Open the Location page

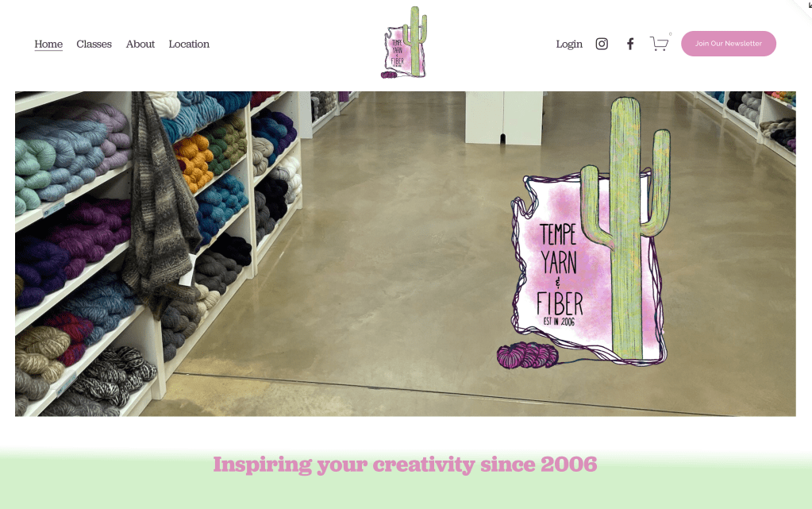pyautogui.click(x=189, y=44)
